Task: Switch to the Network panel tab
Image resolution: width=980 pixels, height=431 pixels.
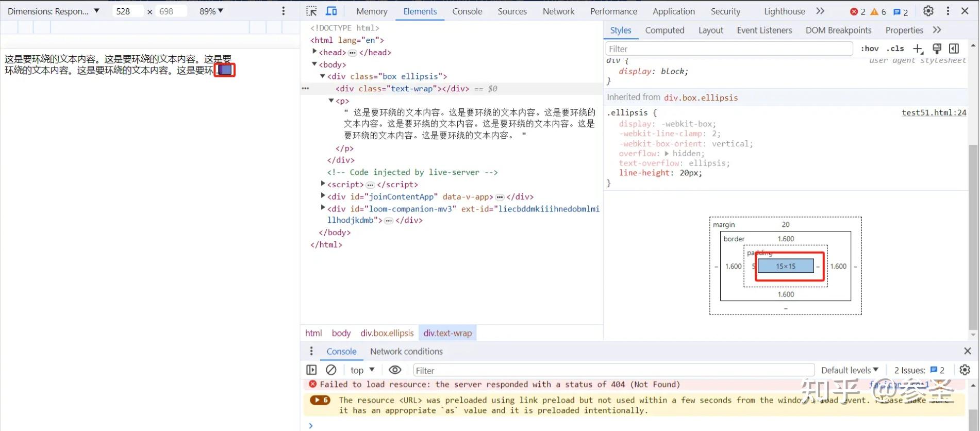Action: click(558, 11)
